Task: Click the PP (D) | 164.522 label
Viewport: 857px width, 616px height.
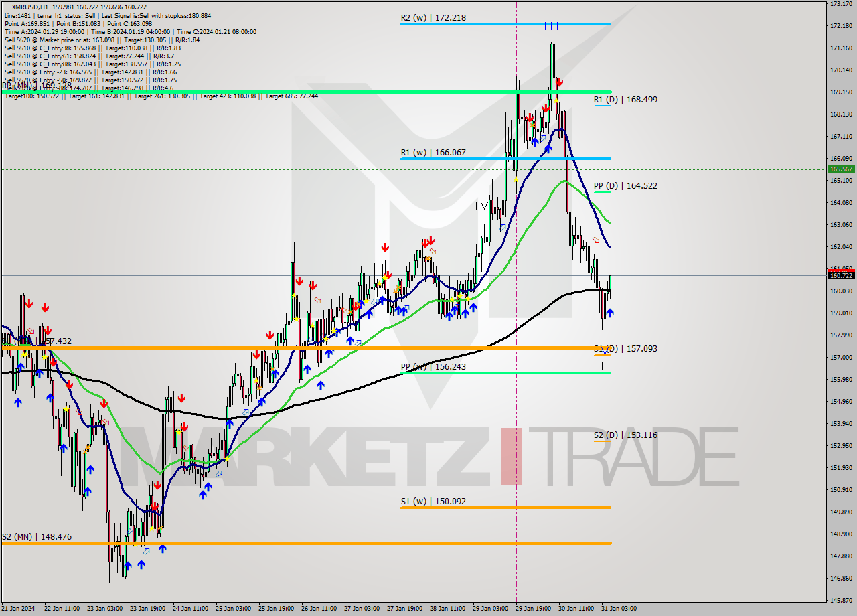Action: coord(625,186)
